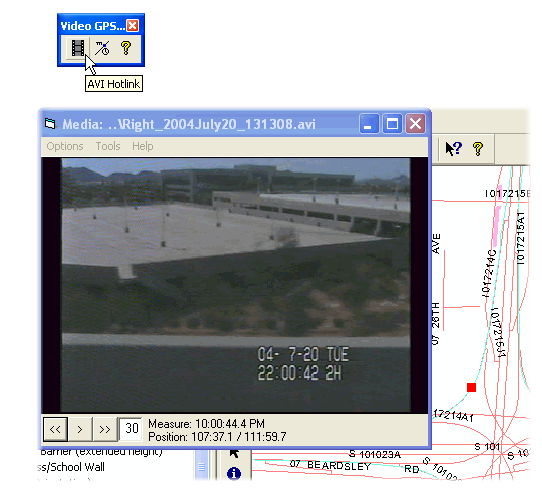Open help in Video GPS toolbar

(x=126, y=48)
